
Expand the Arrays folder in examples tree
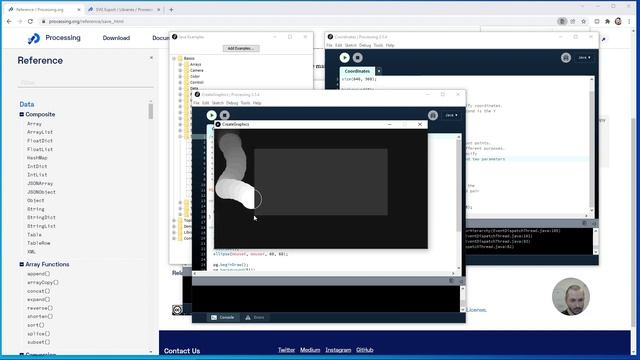coord(180,64)
